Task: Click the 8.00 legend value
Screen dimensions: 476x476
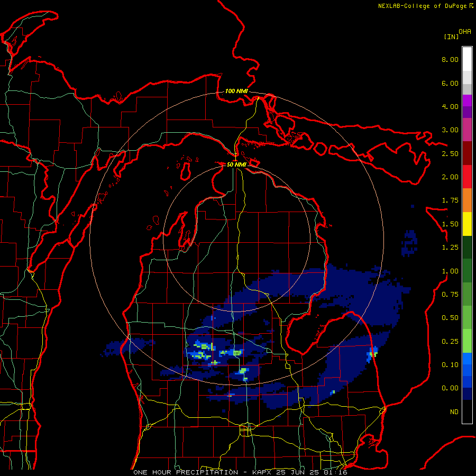Action: tap(450, 59)
